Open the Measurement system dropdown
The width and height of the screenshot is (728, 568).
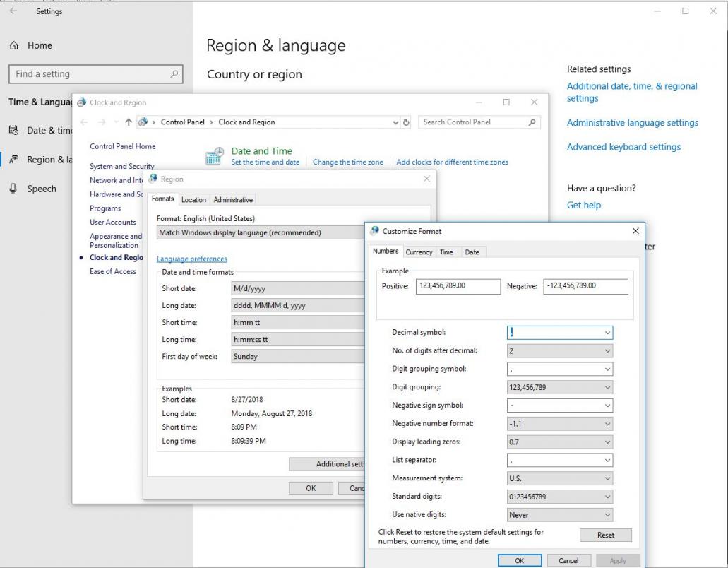[x=607, y=479]
